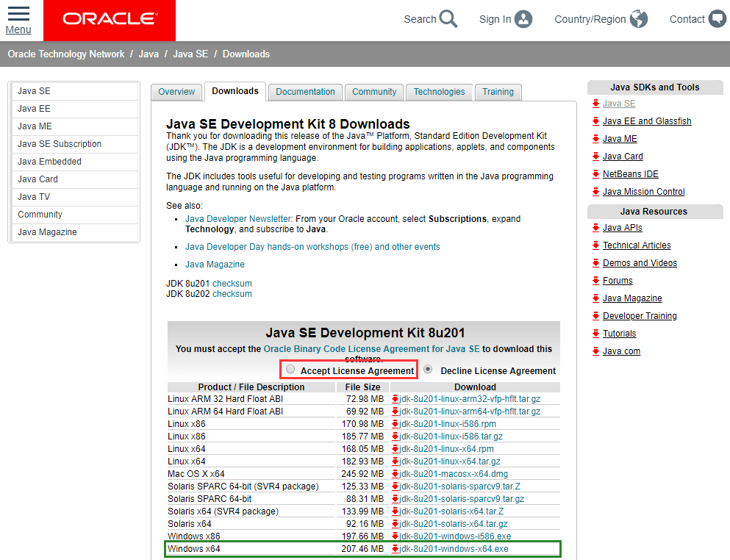Click the Sign In user icon

click(x=523, y=19)
